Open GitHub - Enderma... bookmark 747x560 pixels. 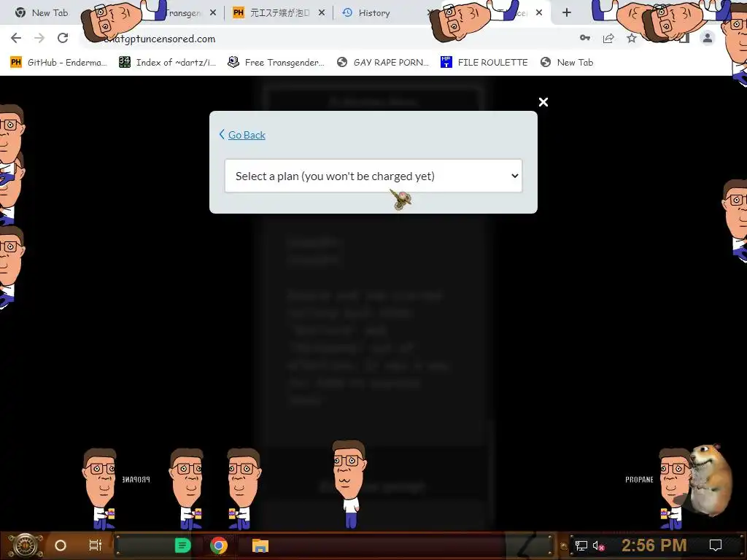click(x=58, y=63)
